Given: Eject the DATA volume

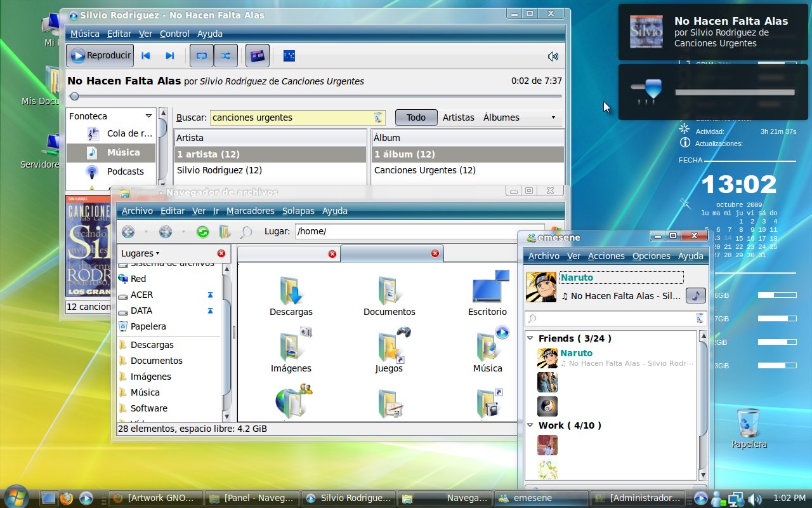Looking at the screenshot, I should click(211, 311).
